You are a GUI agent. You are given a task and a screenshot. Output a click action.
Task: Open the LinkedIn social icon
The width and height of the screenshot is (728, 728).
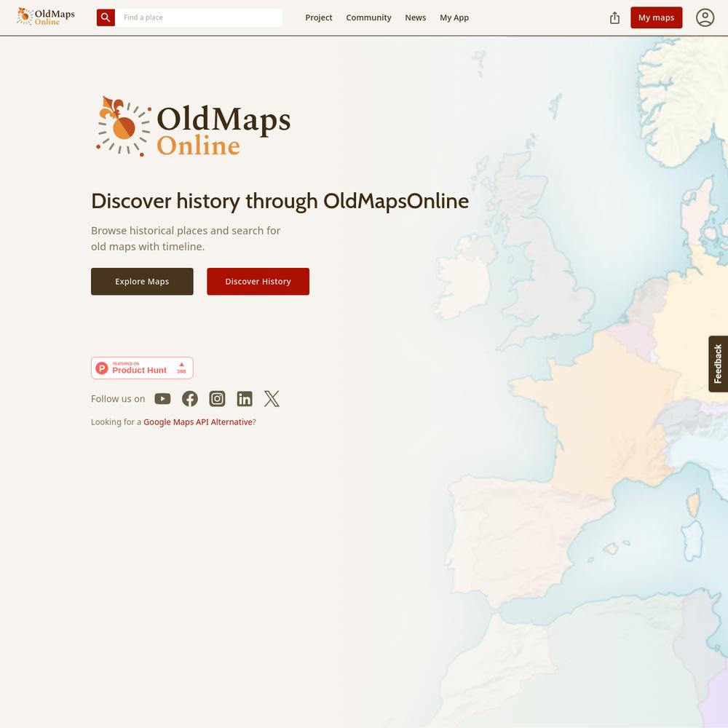(x=245, y=399)
